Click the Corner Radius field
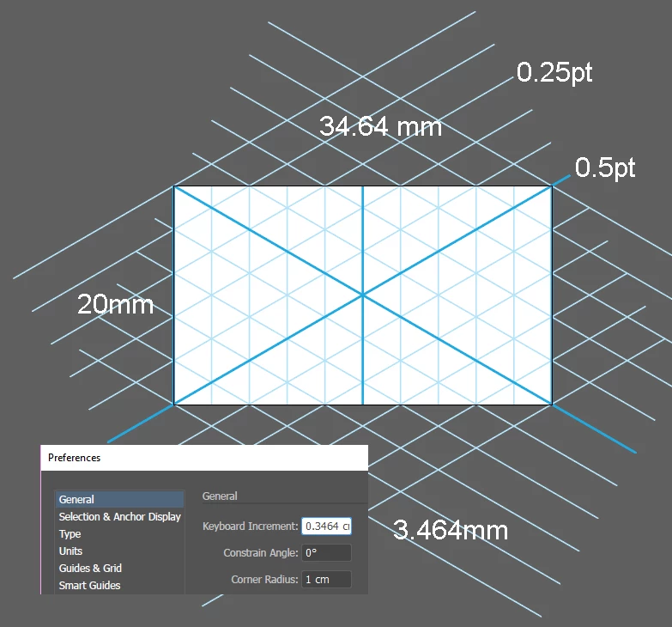Viewport: 672px width, 627px height. pyautogui.click(x=327, y=580)
